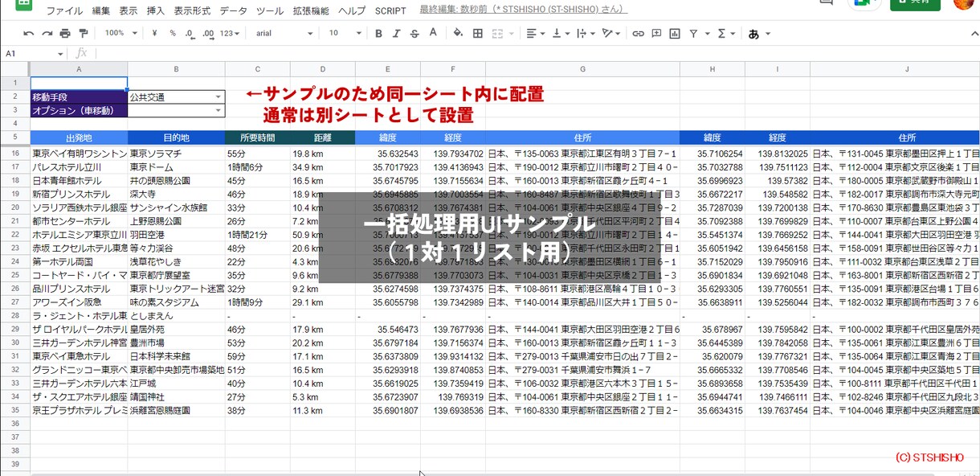Open the 編集 menu
Image resolution: width=980 pixels, height=476 pixels.
pyautogui.click(x=101, y=11)
